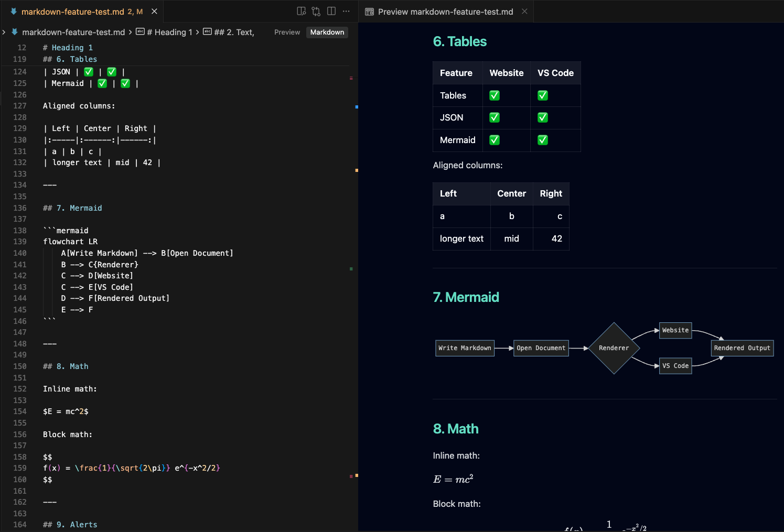
Task: Click the 'Center' header in the aligned table
Action: click(x=511, y=193)
